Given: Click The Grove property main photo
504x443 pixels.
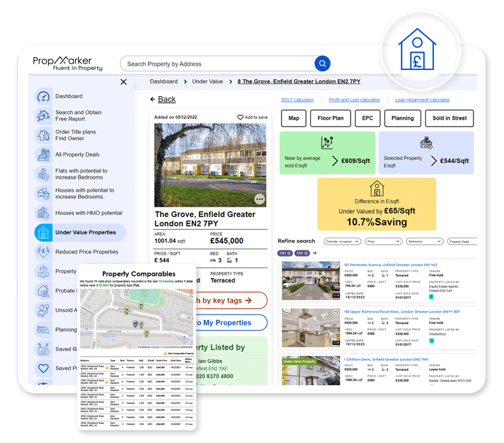Looking at the screenshot, I should (210, 165).
